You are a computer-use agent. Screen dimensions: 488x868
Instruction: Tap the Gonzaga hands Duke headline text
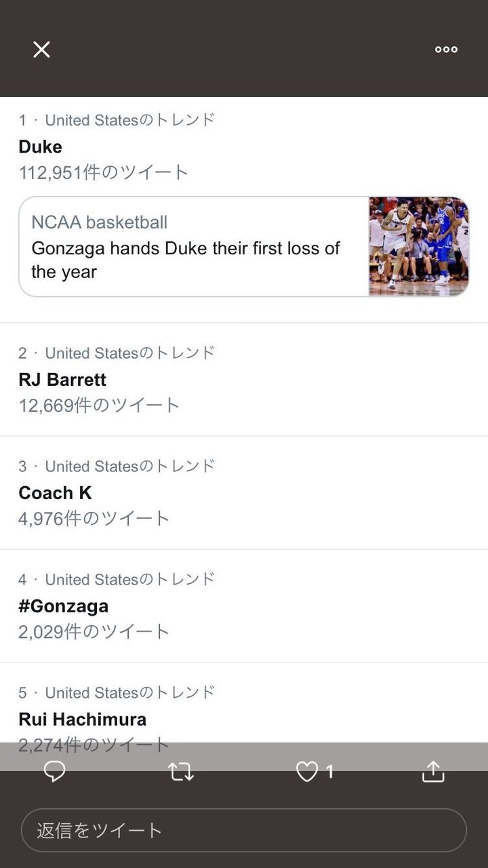186,260
